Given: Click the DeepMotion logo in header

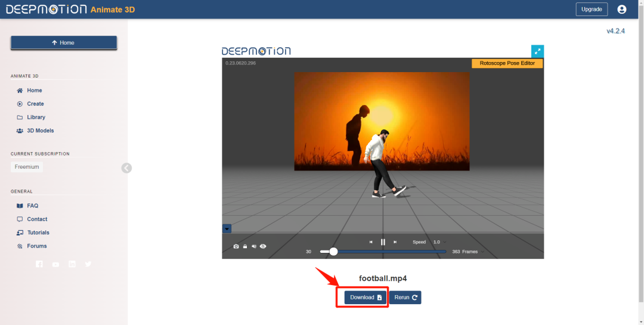Looking at the screenshot, I should 47,9.
